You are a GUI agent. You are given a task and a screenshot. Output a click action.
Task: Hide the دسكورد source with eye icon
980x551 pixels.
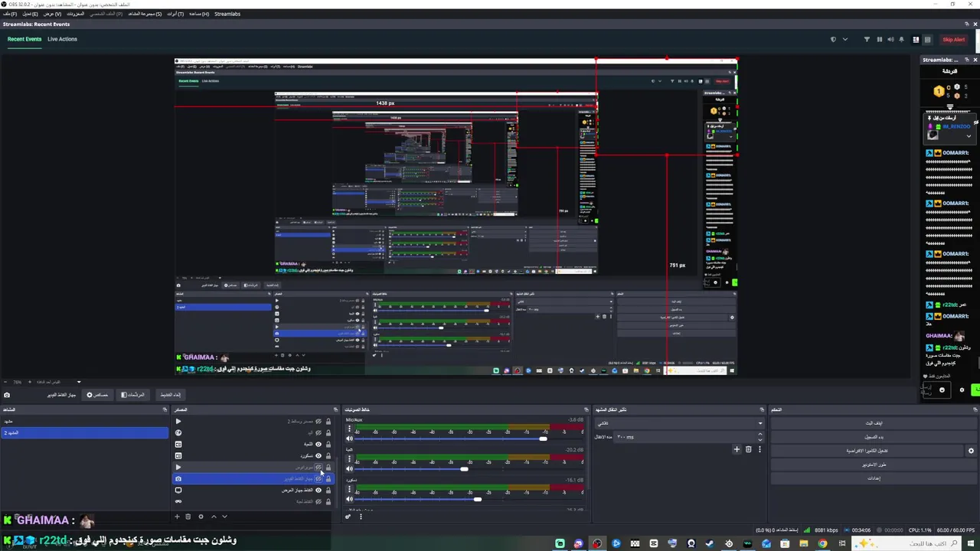(318, 455)
